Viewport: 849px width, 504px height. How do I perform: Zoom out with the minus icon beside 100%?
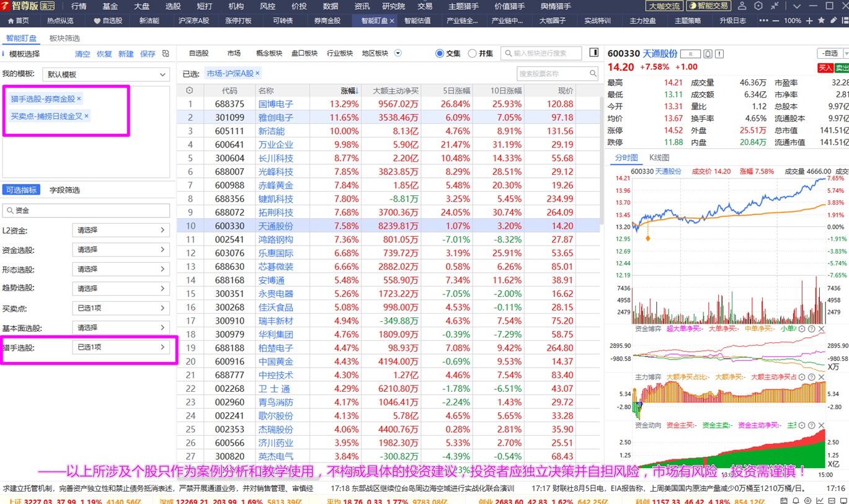pyautogui.click(x=776, y=20)
